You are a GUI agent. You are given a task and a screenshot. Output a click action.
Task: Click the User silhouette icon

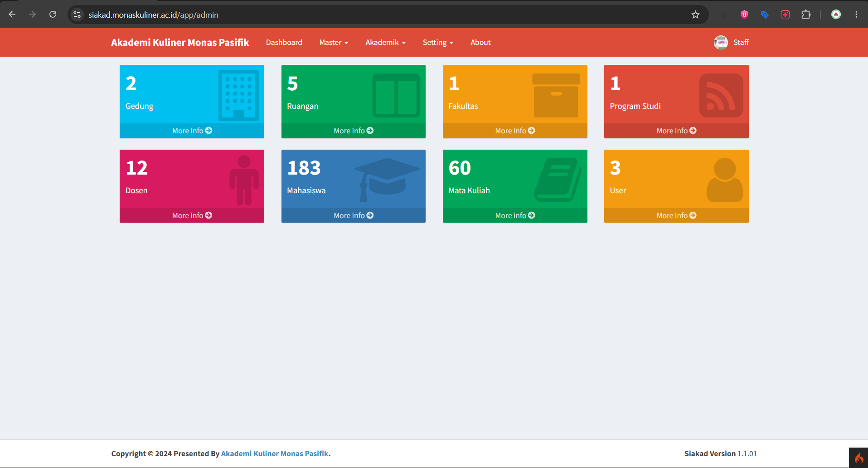(x=725, y=180)
